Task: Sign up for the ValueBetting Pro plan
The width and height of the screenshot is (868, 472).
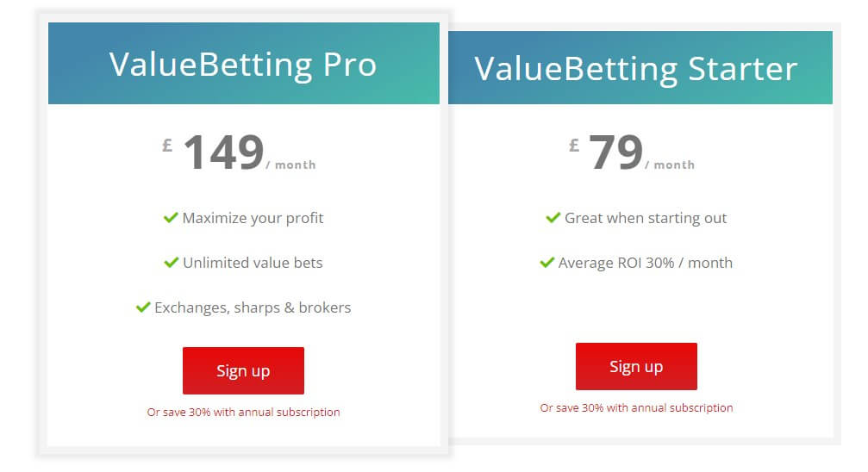Action: tap(243, 370)
